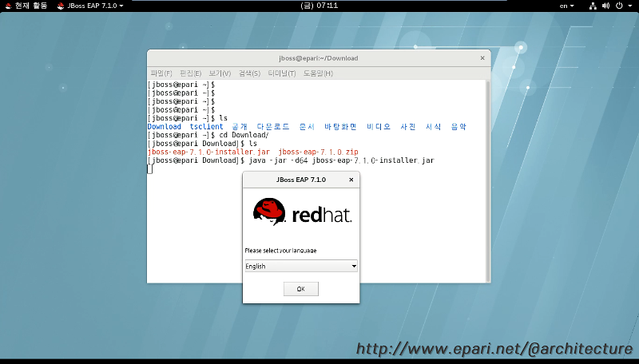Click the Red Hat logo in dialog
Viewport: 639px width, 364px height.
tap(302, 212)
